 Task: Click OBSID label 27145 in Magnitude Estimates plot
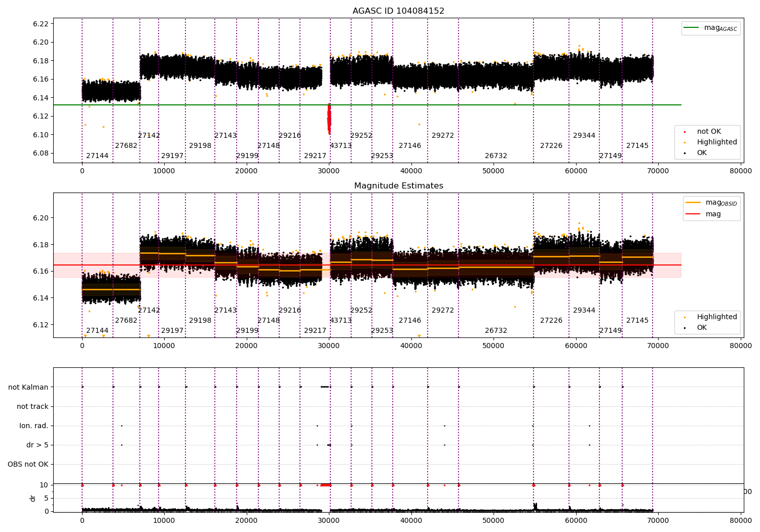click(x=637, y=320)
